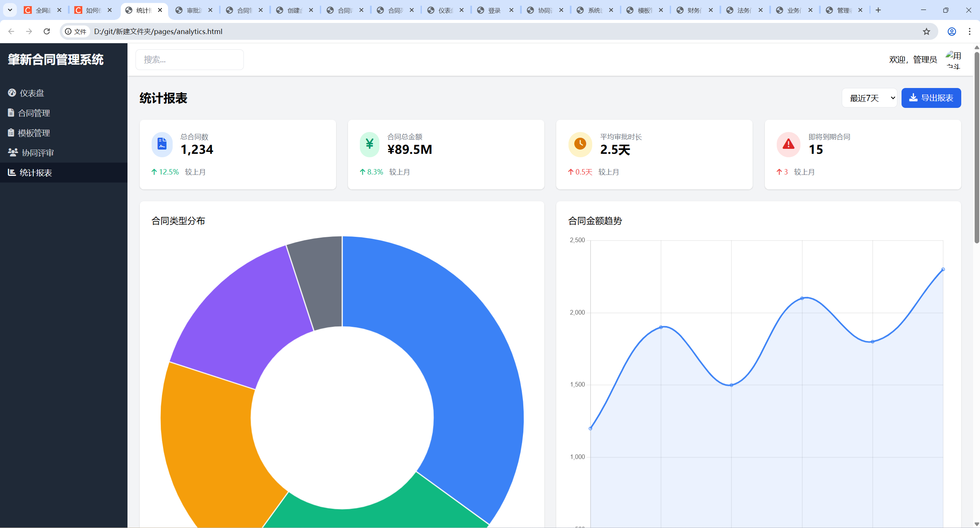Click the 导出报表 button

931,98
